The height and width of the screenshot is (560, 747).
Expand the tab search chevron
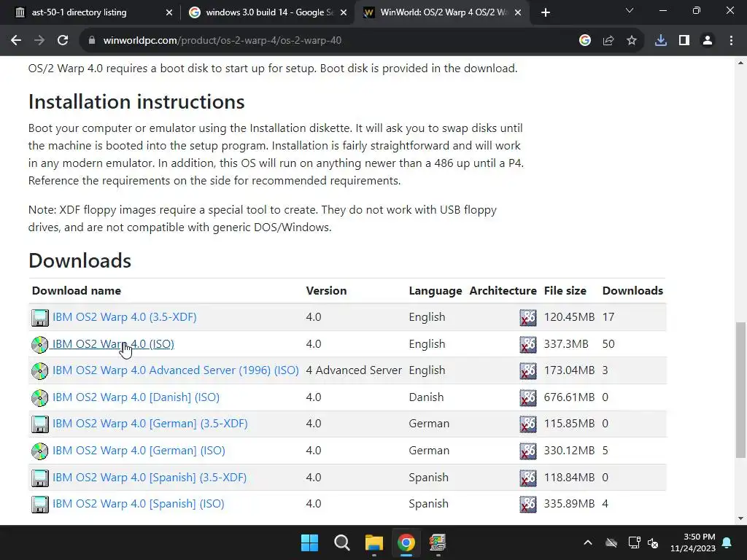[630, 10]
